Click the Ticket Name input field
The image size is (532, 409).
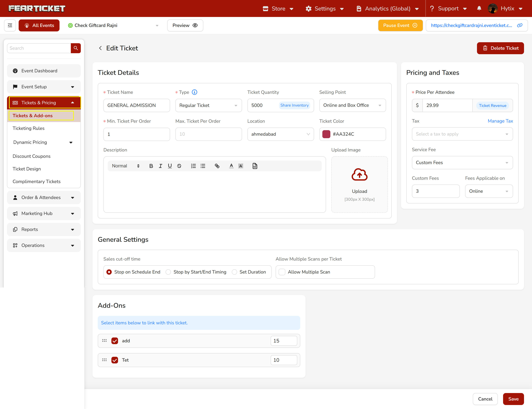pyautogui.click(x=136, y=105)
